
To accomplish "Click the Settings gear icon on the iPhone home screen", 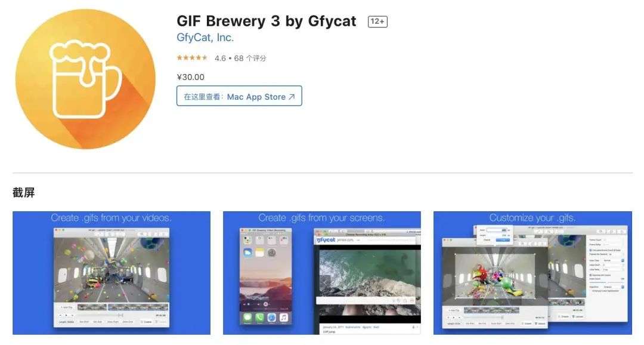I will pyautogui.click(x=271, y=252).
